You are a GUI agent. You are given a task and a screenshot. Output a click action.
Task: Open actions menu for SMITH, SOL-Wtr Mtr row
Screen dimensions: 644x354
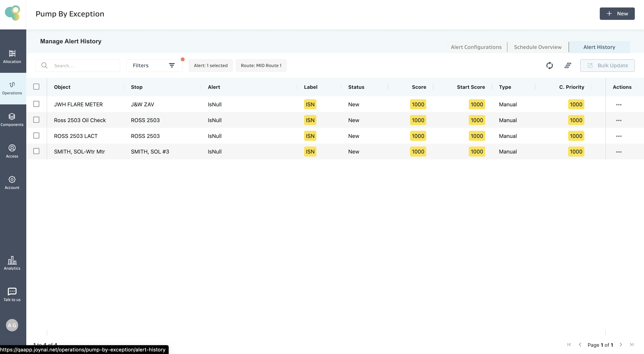[619, 152]
